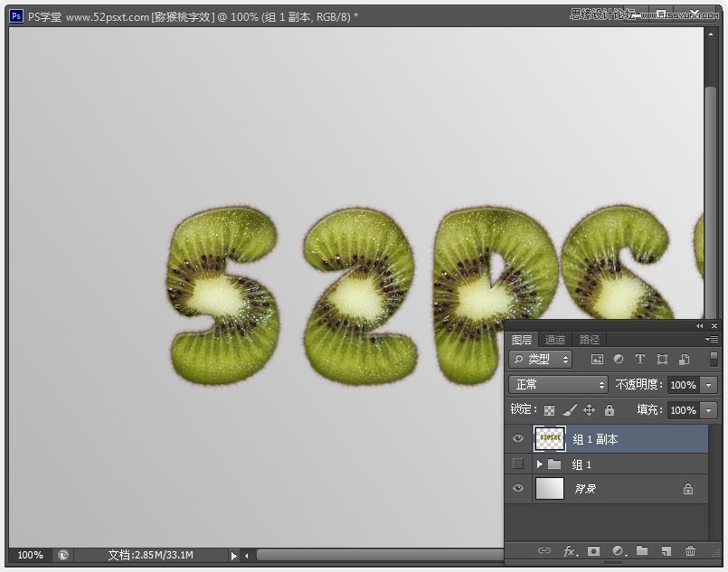728x572 pixels.
Task: Switch to the 路径 paths tab
Action: (590, 340)
